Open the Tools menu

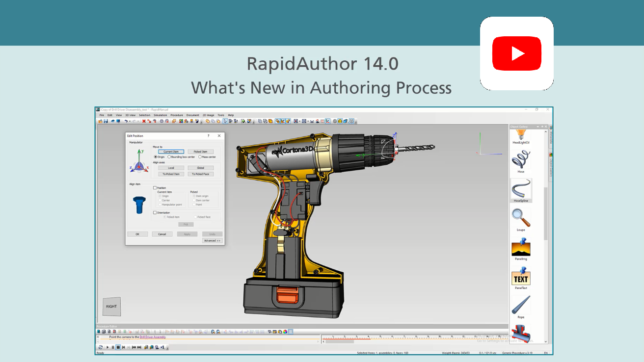221,115
